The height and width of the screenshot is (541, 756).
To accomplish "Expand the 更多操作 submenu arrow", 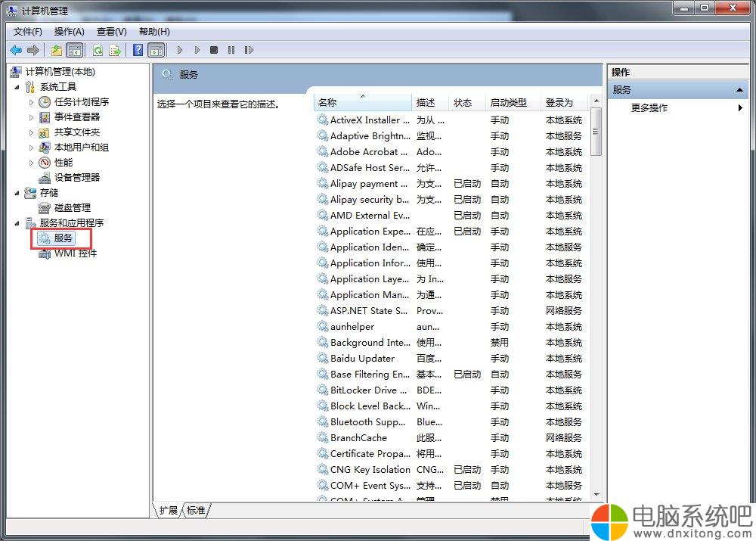I will point(740,108).
